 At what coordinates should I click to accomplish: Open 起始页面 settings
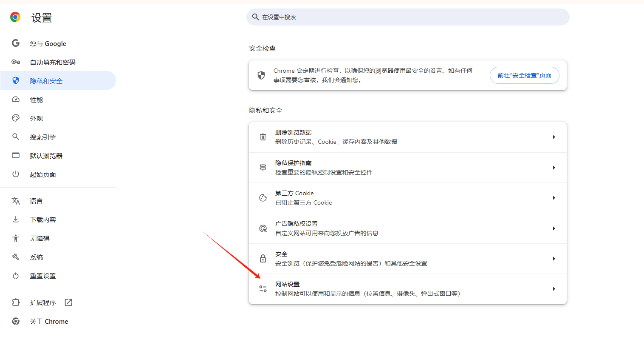tap(58, 174)
